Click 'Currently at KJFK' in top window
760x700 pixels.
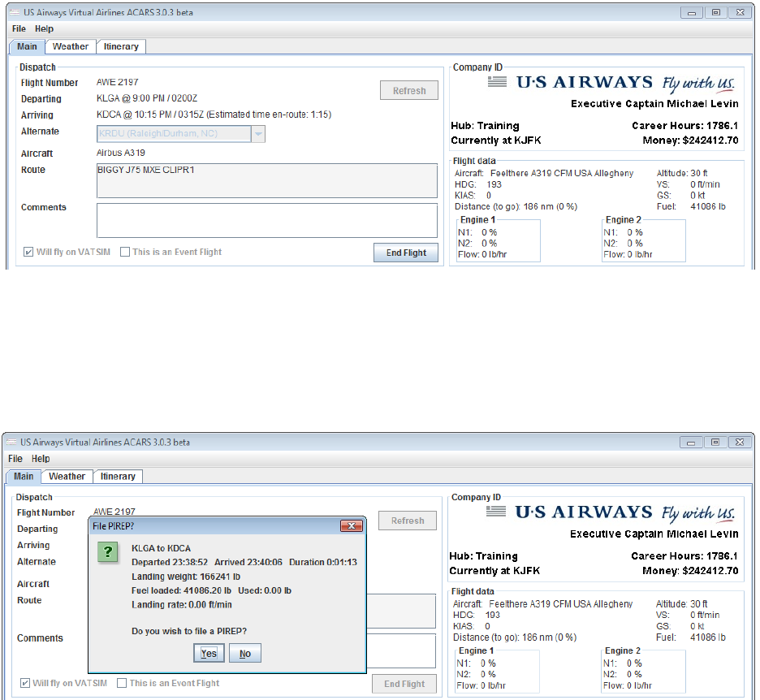point(496,140)
